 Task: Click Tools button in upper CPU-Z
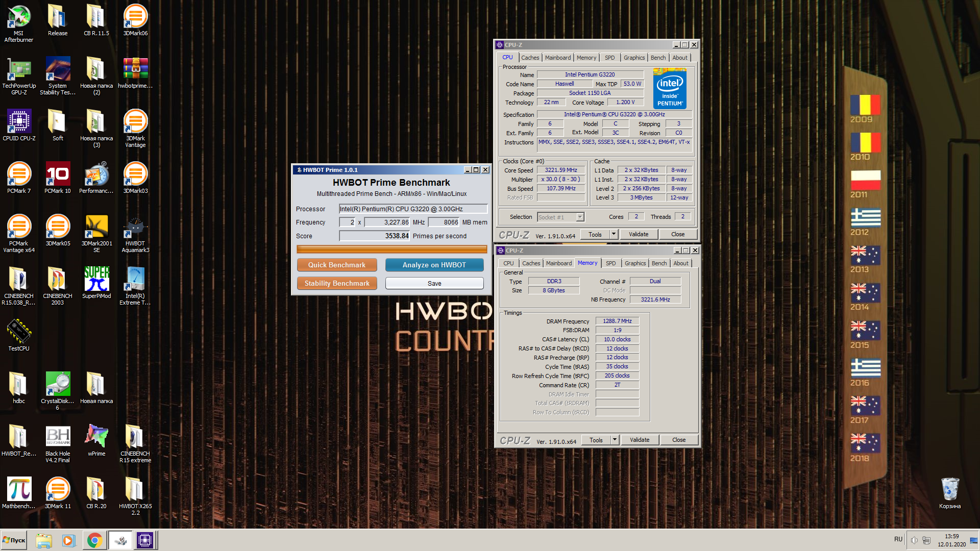tap(595, 234)
